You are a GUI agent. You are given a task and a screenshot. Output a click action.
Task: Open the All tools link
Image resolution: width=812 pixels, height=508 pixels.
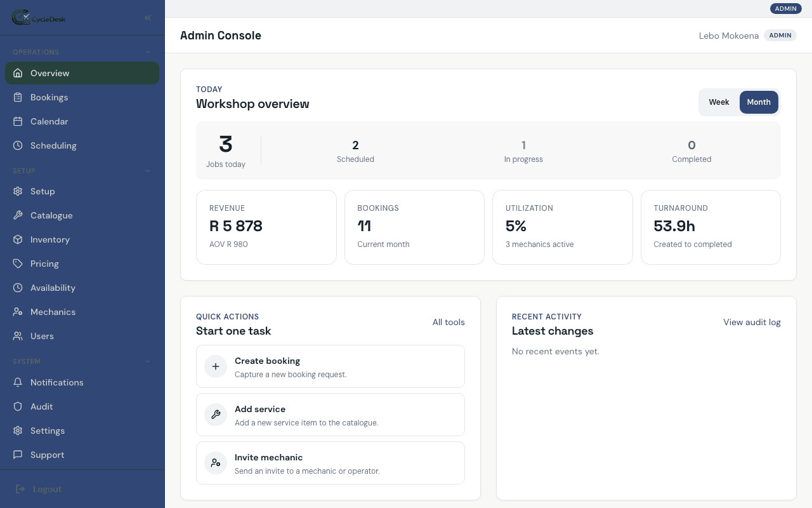(449, 322)
